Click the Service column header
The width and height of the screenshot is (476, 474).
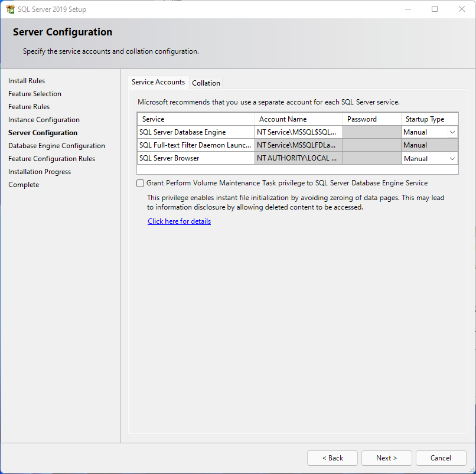tap(196, 119)
